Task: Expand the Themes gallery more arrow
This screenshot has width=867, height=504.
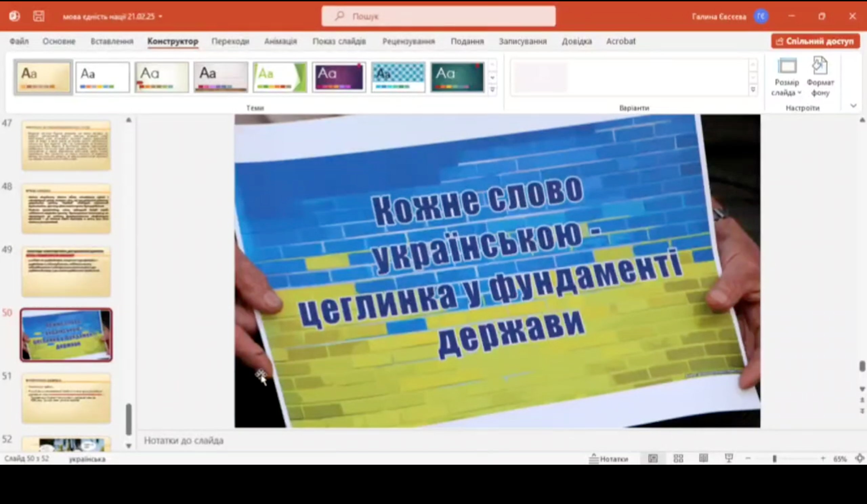Action: coord(492,89)
